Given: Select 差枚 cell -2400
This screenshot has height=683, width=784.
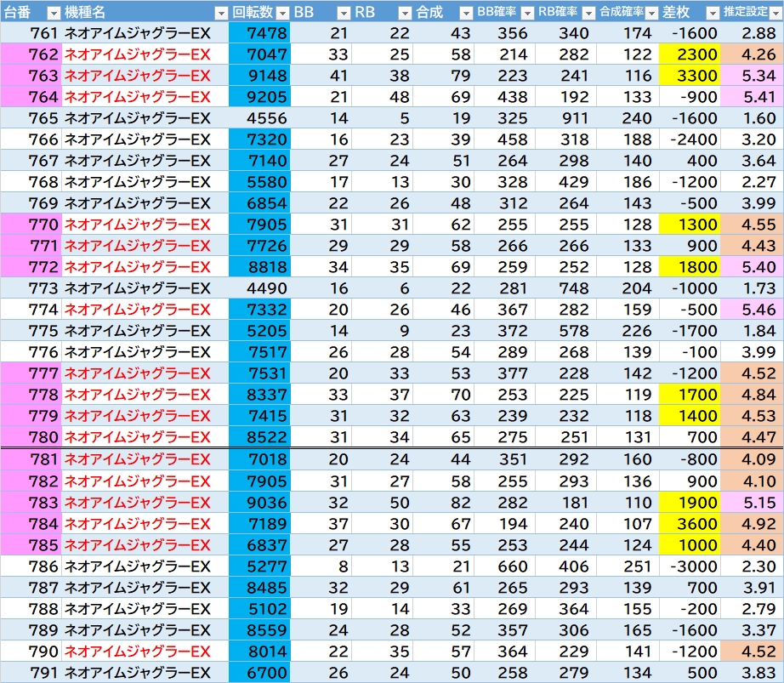Looking at the screenshot, I should click(690, 139).
